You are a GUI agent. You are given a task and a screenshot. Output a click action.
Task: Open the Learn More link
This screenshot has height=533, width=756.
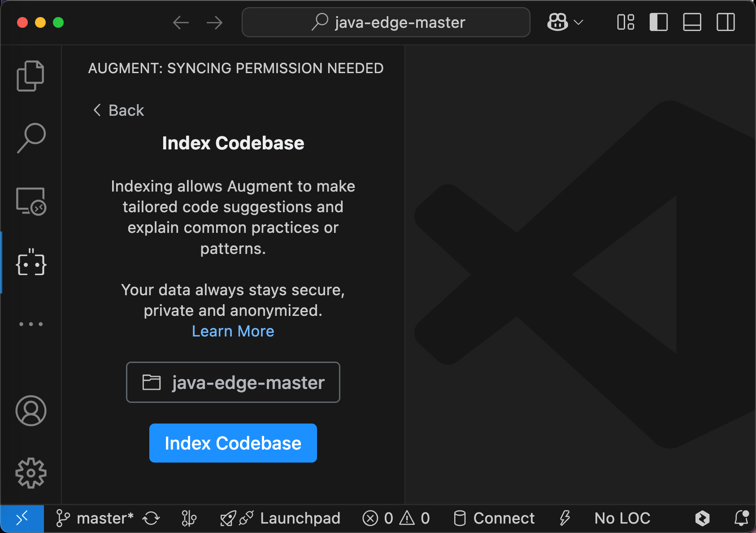tap(233, 331)
